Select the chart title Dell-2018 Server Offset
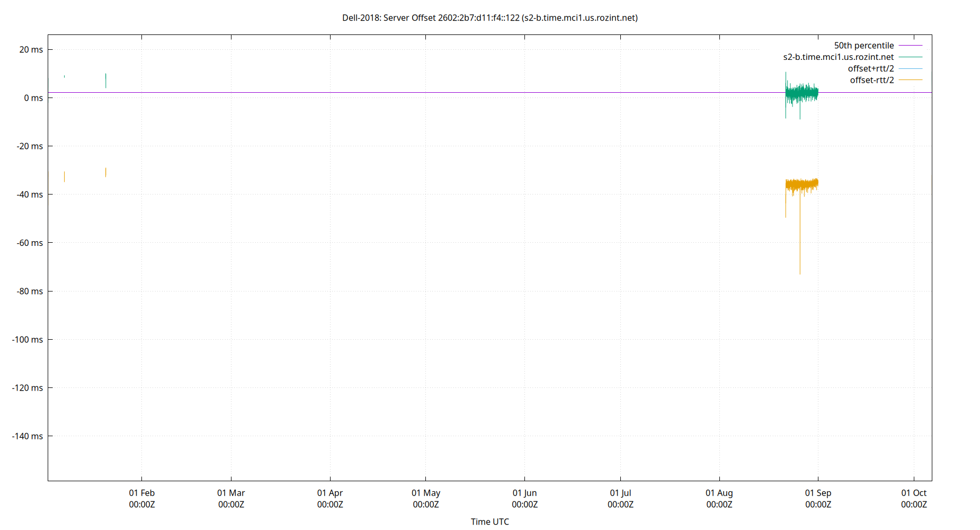Viewport: 980px width, 530px height. point(490,17)
